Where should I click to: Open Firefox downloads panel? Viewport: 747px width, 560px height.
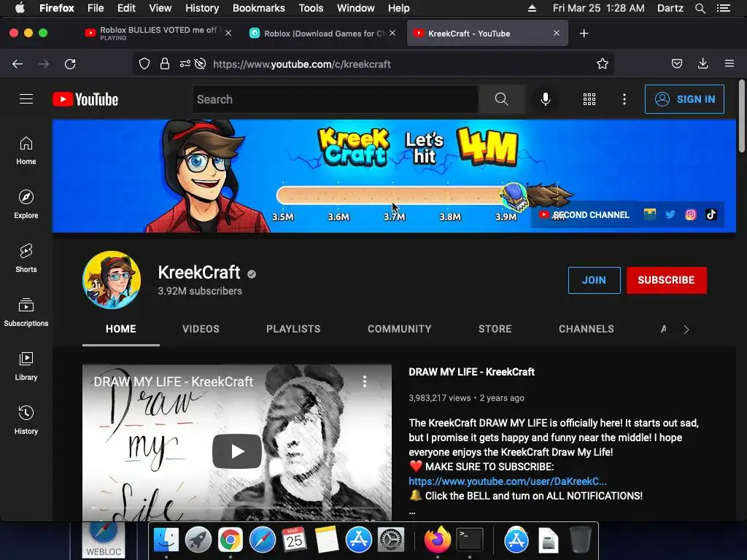point(703,64)
